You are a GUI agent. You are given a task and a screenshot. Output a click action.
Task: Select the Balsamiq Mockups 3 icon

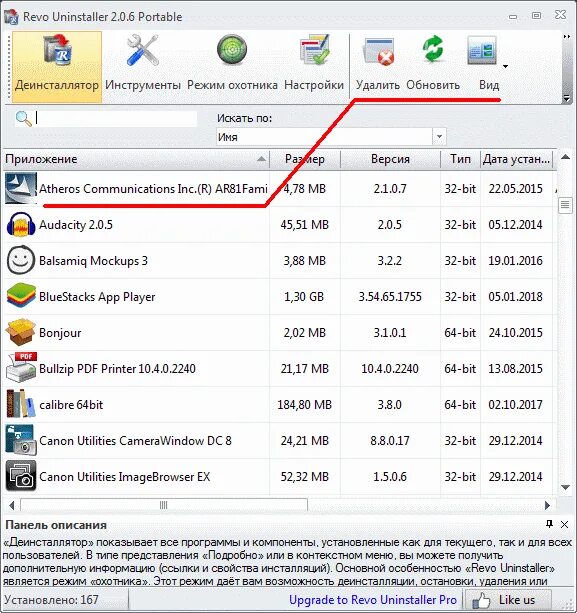pos(21,260)
